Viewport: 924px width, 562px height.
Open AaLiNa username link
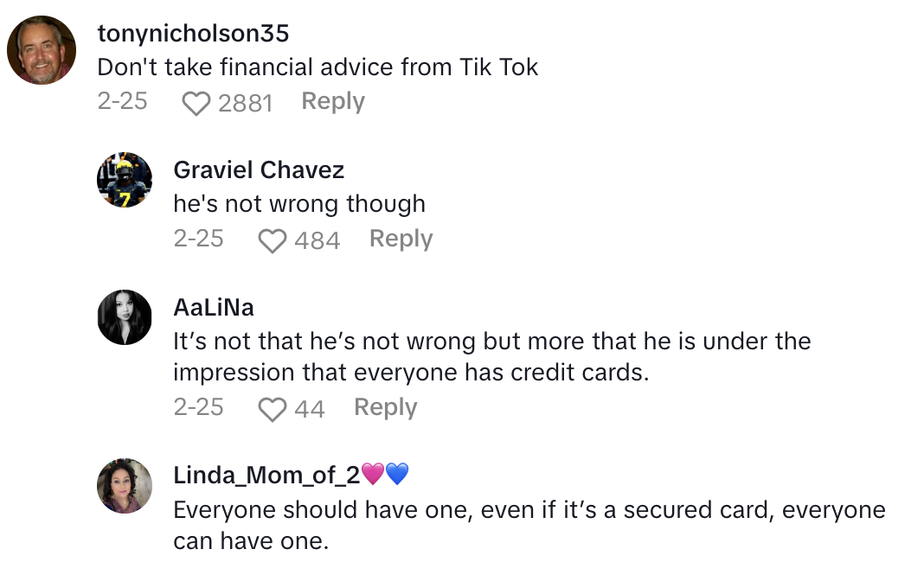point(214,308)
